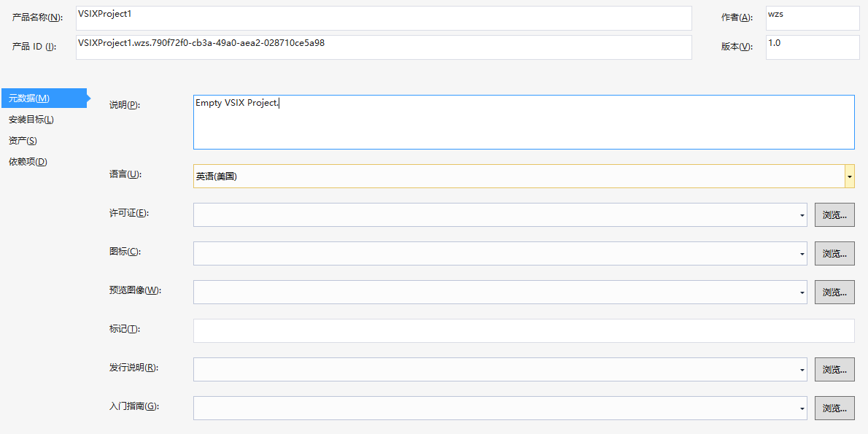Browse for an 图标 file
868x434 pixels.
coord(834,254)
